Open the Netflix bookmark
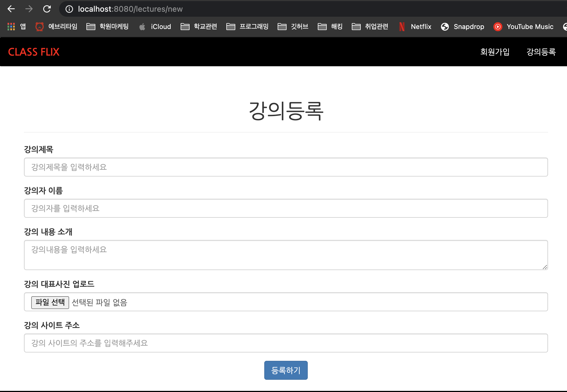This screenshot has height=392, width=567. coord(415,27)
